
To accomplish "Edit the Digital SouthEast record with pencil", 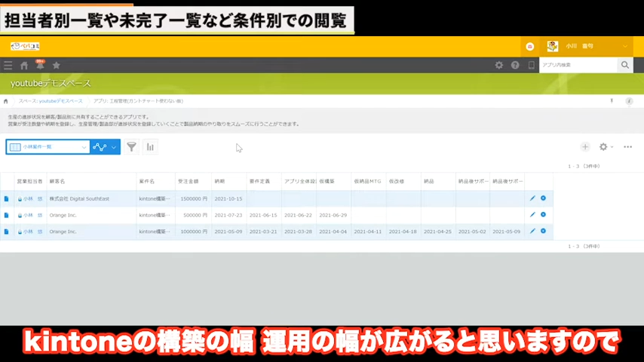I will click(532, 198).
